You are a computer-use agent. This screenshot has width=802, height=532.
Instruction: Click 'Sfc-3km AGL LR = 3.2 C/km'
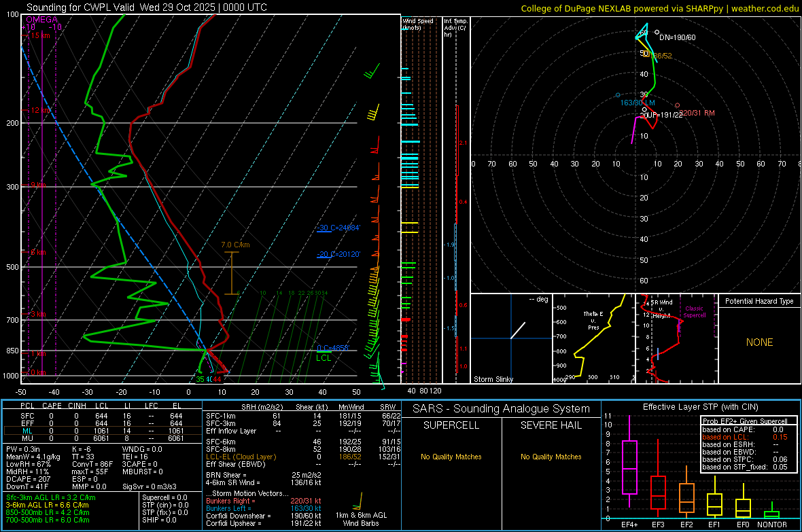pos(51,497)
